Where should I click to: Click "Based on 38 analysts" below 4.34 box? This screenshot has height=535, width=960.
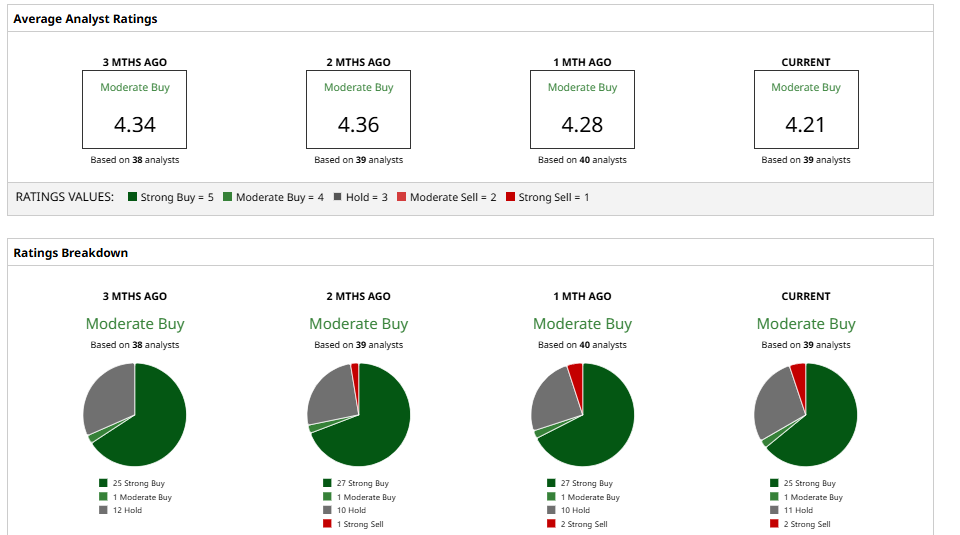135,160
